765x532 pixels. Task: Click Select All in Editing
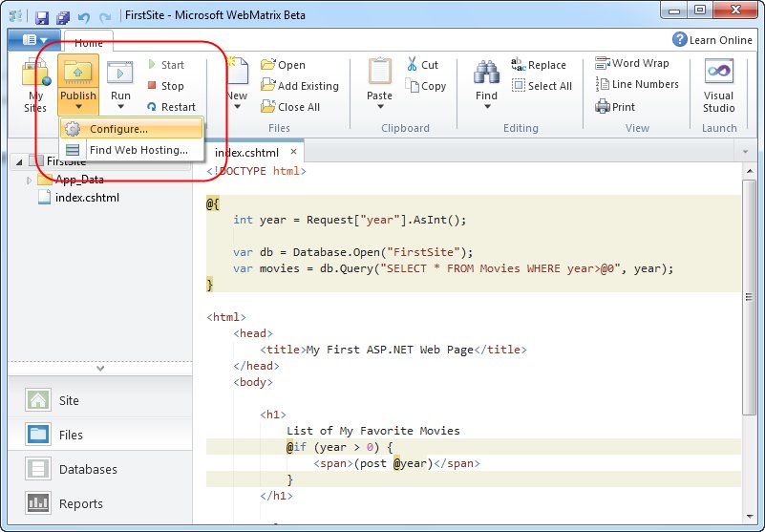[542, 86]
